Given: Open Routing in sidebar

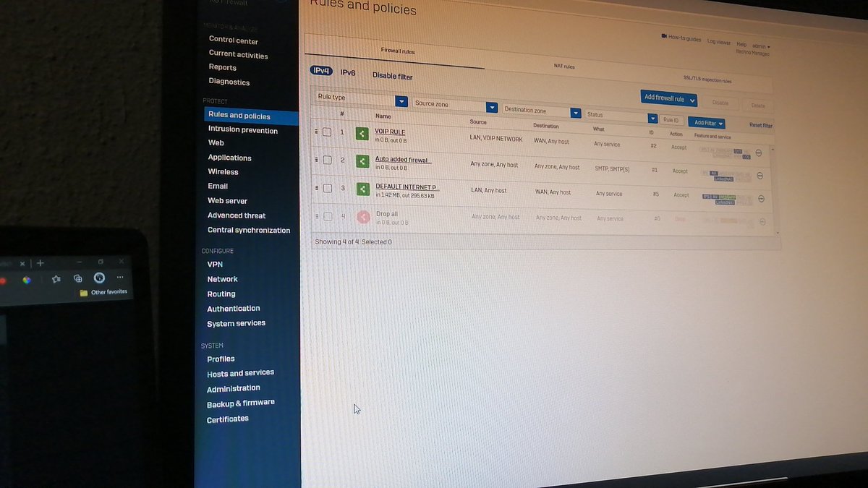Looking at the screenshot, I should click(x=221, y=294).
